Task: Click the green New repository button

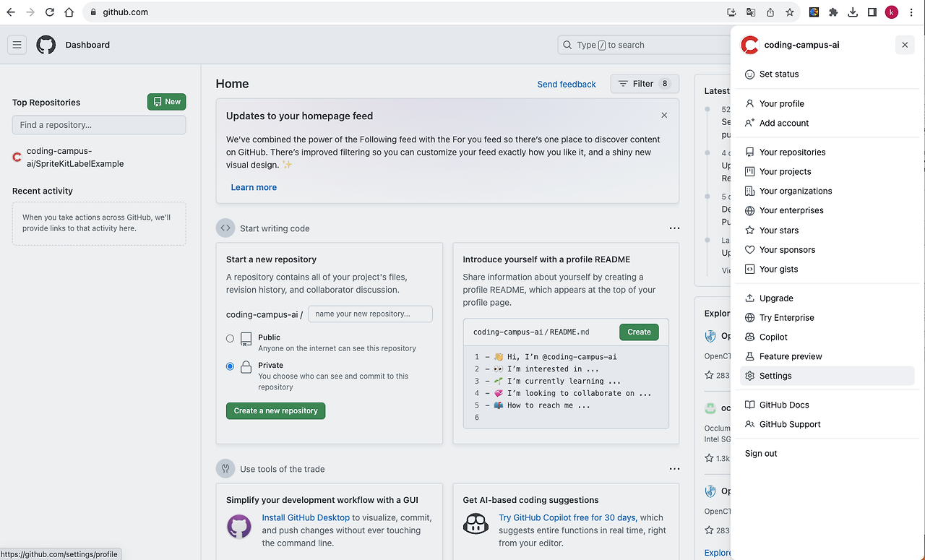Action: click(166, 102)
